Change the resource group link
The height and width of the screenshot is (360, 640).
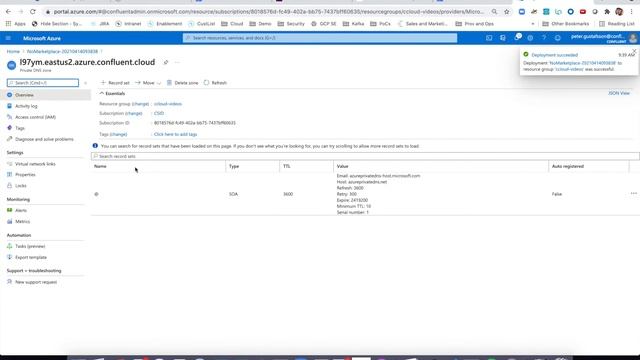click(140, 104)
